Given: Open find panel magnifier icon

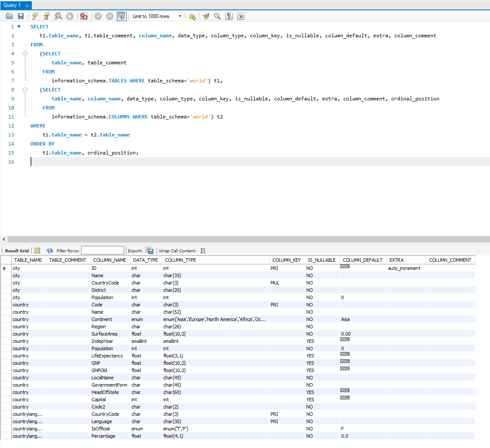Looking at the screenshot, I should 217,16.
